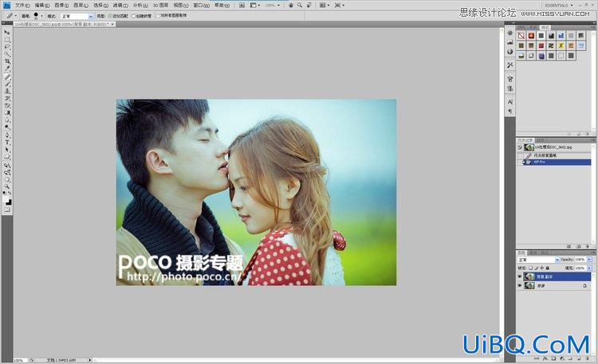The height and width of the screenshot is (364, 598).
Task: Apply the No Style swatch in Styles panel
Action: (x=521, y=36)
